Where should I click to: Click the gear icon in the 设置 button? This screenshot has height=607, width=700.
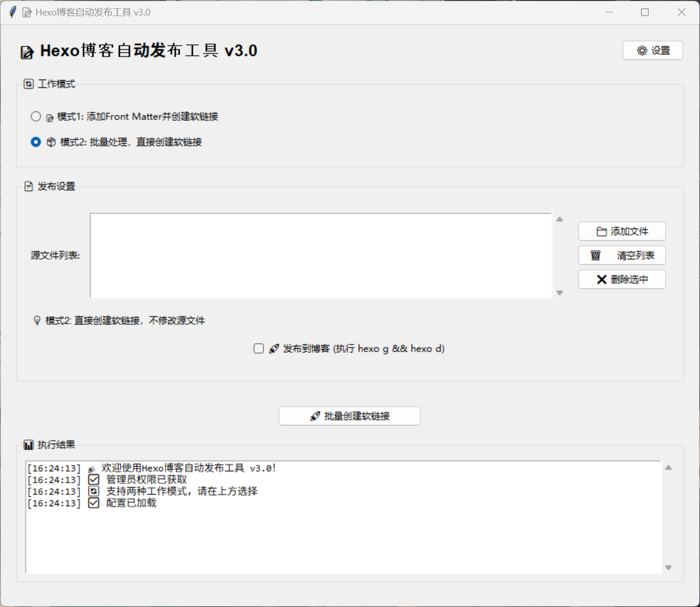pyautogui.click(x=642, y=51)
